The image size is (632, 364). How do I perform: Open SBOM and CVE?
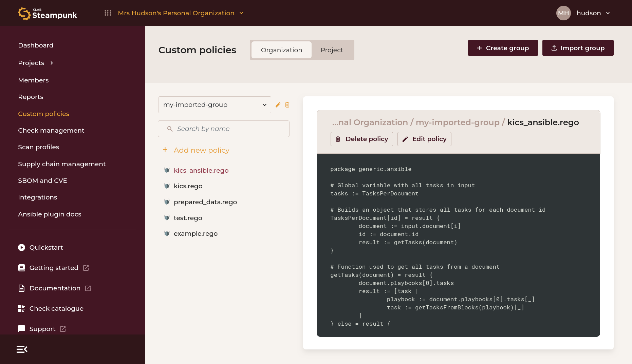[x=42, y=181]
